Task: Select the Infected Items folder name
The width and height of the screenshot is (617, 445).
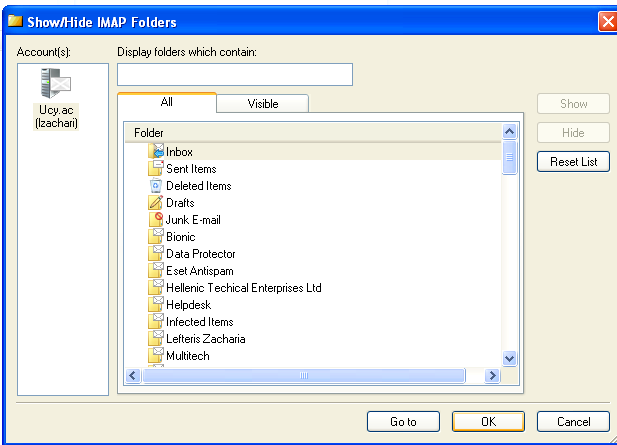Action: click(200, 321)
